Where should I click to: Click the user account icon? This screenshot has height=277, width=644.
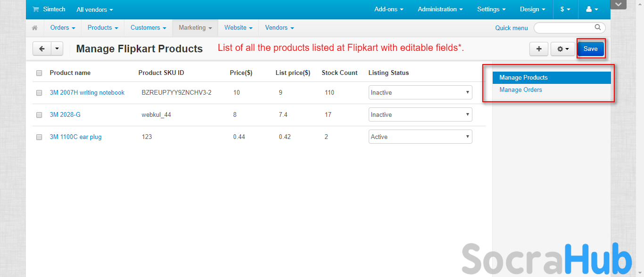point(592,9)
